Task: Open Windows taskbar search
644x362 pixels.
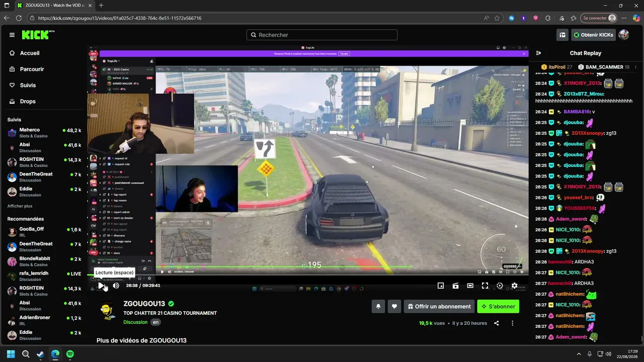Action: pyautogui.click(x=26, y=354)
